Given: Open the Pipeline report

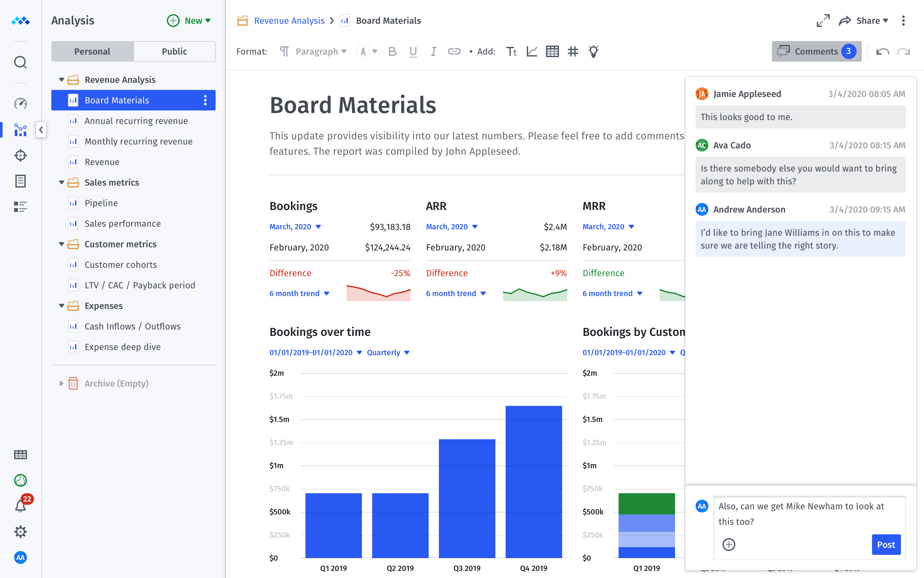Looking at the screenshot, I should pyautogui.click(x=133, y=203).
